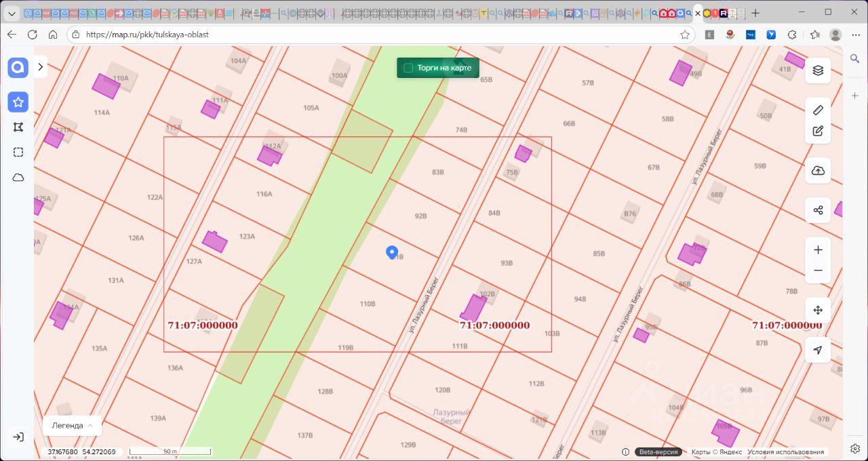Click the cloud upload icon

[x=818, y=171]
